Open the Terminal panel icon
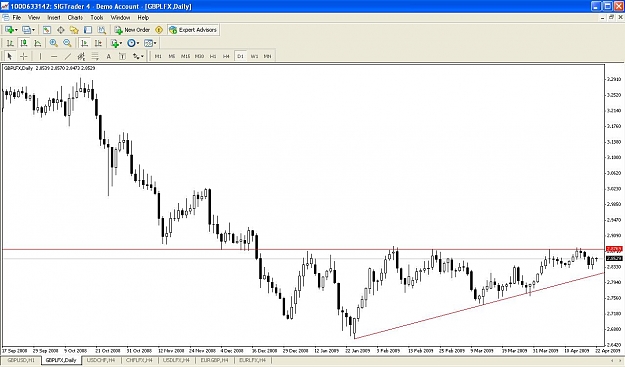This screenshot has width=625, height=367. point(88,30)
